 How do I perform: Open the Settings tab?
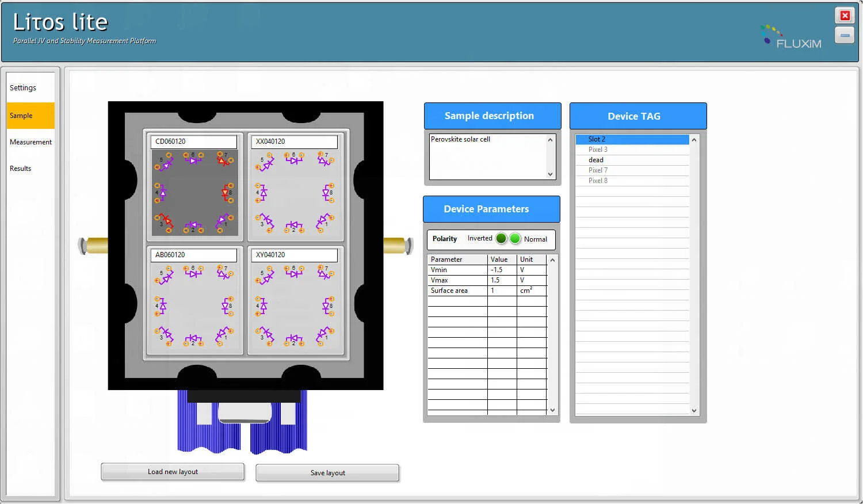coord(23,87)
